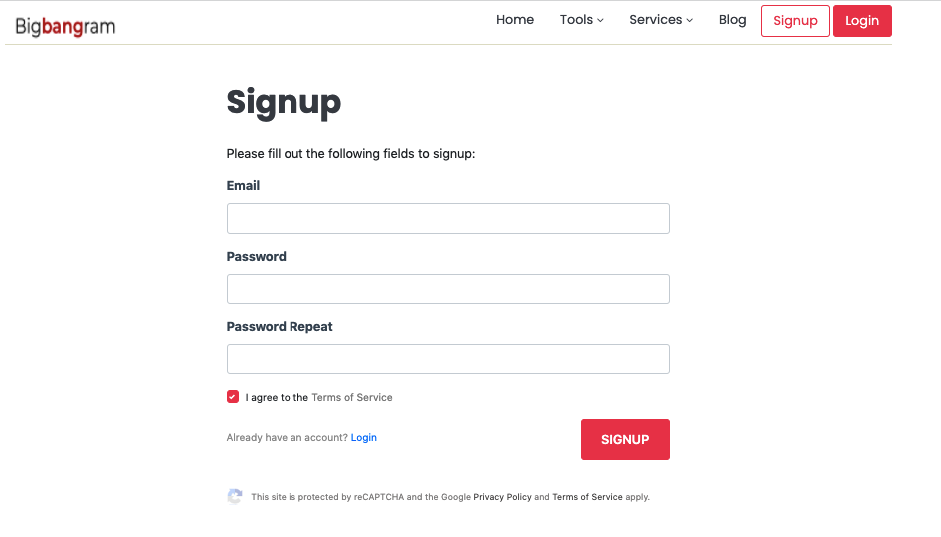Expand the Tools dropdown menu
The width and height of the screenshot is (941, 537).
click(x=581, y=20)
